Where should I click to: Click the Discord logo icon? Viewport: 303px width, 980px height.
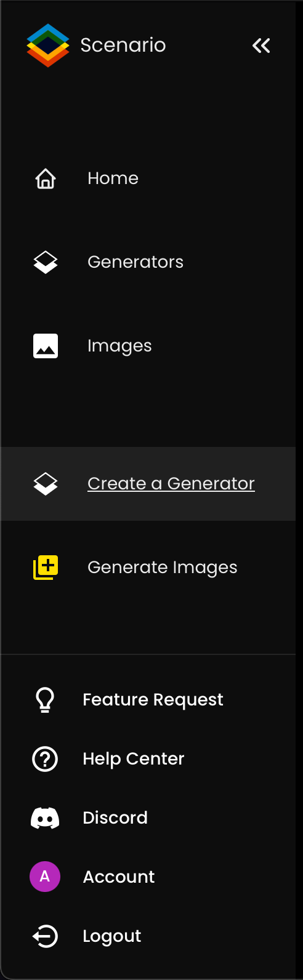(x=45, y=818)
